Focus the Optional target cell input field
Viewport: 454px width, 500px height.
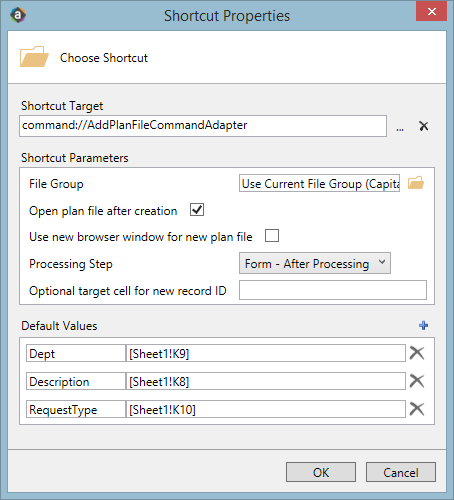coord(333,290)
